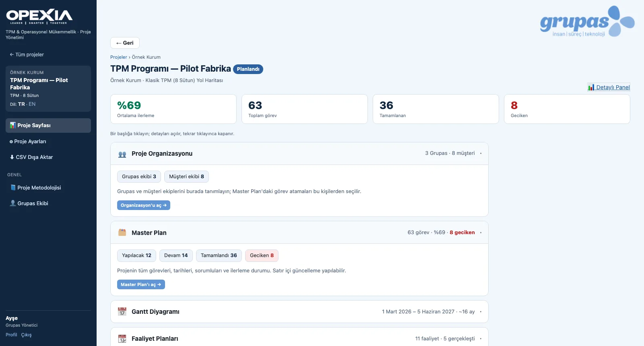Click the Müşteri ekibi 8 chip

coord(186,177)
